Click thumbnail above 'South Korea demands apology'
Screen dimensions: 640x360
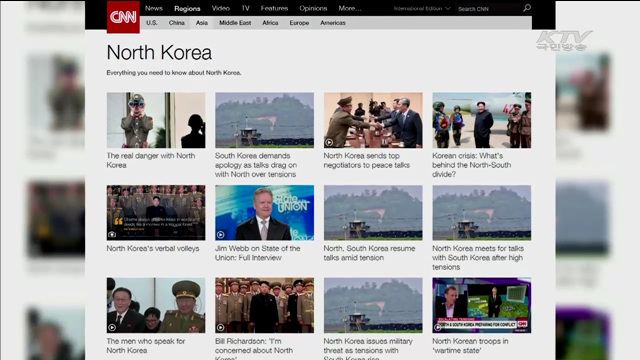264,120
